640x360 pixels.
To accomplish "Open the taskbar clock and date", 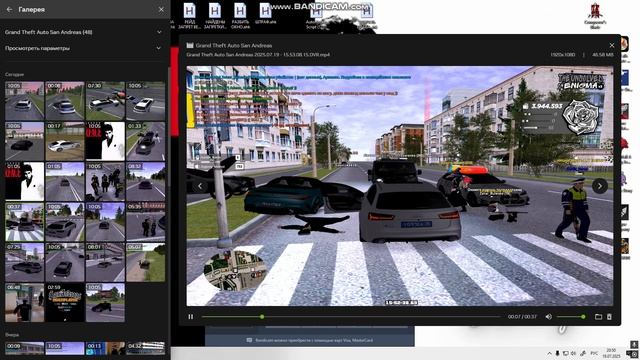I will [x=611, y=353].
